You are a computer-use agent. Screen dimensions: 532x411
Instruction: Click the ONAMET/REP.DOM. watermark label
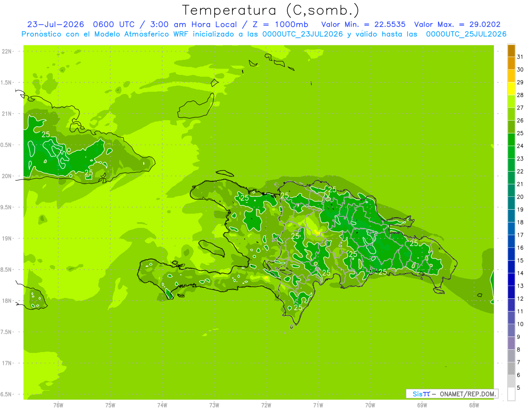tap(467, 394)
